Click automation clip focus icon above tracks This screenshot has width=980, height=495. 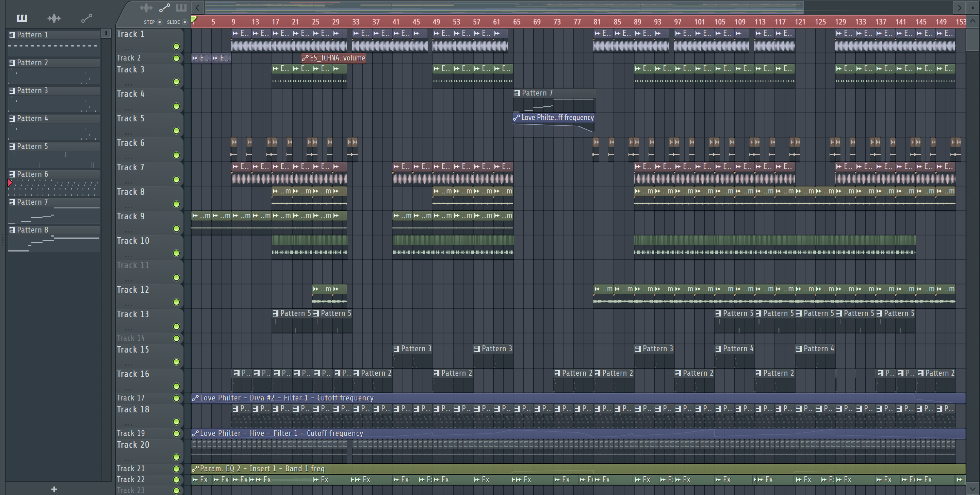(164, 7)
